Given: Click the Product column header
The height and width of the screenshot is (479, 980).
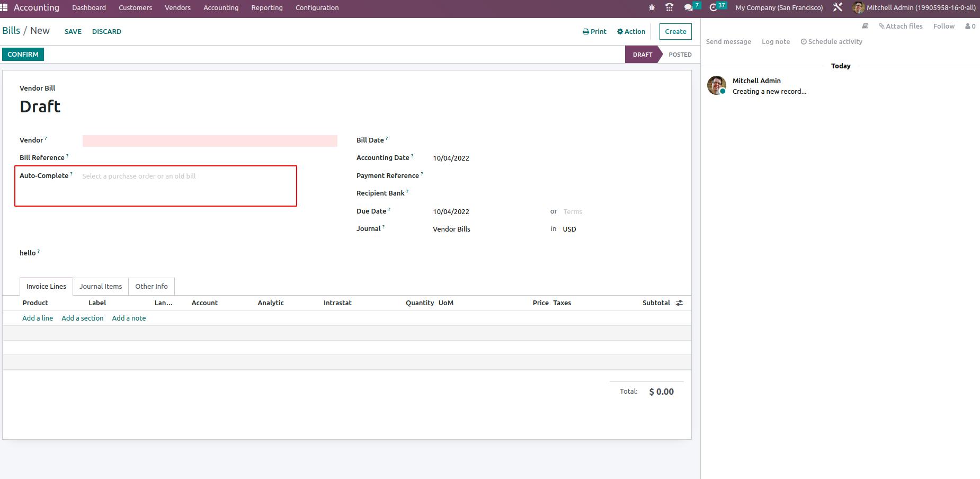Looking at the screenshot, I should point(35,303).
